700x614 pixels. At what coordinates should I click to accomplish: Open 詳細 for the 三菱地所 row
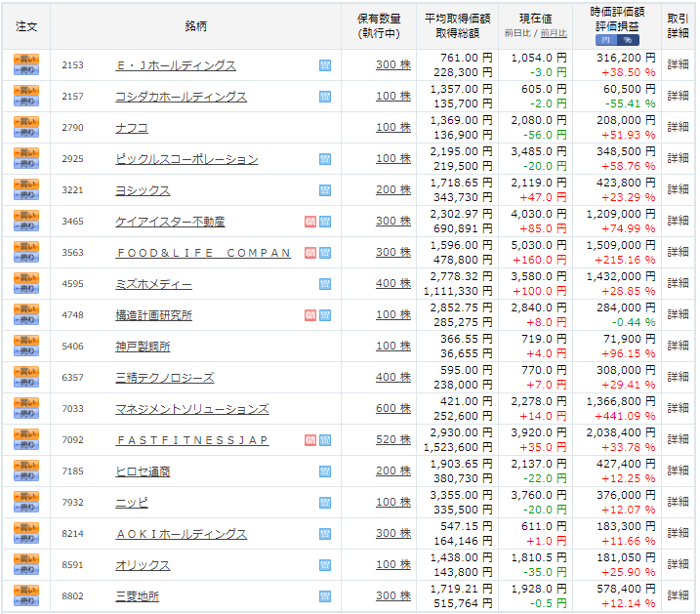(x=678, y=595)
